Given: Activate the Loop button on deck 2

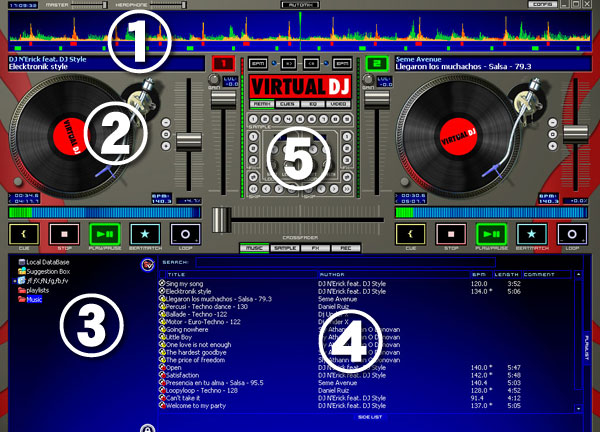Looking at the screenshot, I should (x=572, y=234).
